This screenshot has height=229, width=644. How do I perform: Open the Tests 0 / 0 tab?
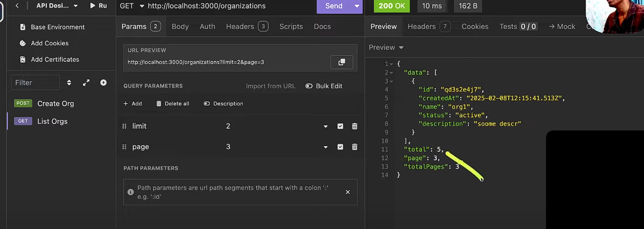pos(518,27)
